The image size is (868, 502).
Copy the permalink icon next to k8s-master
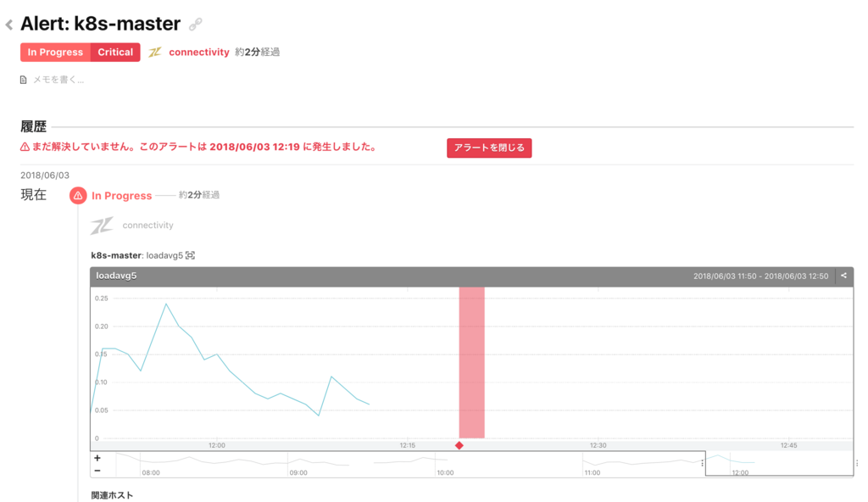coord(196,25)
